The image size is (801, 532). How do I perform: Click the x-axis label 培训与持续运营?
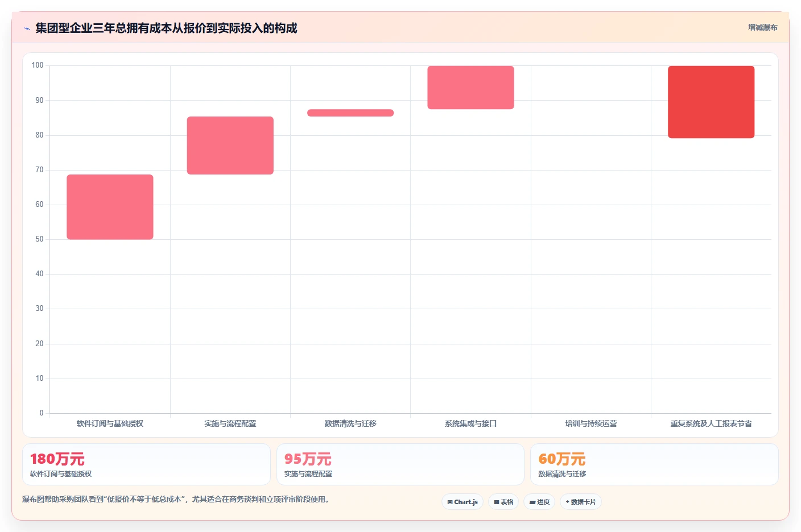(x=591, y=423)
